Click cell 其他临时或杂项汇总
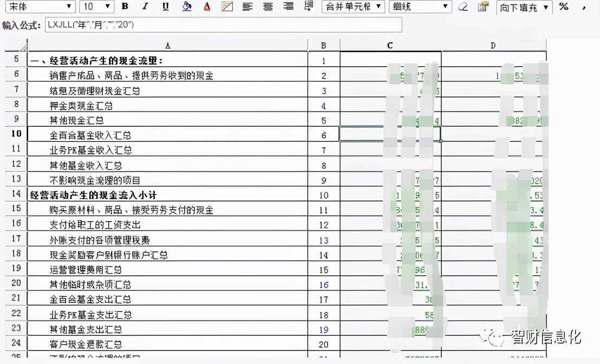 point(168,284)
